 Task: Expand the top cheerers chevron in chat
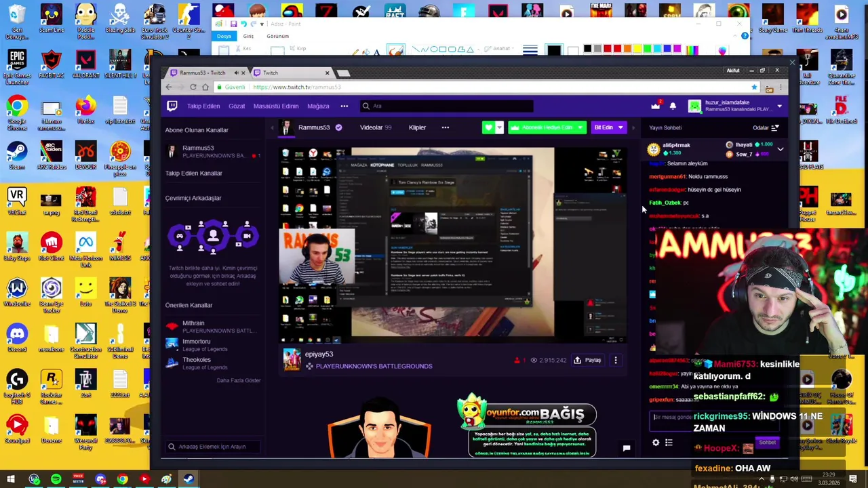[781, 149]
